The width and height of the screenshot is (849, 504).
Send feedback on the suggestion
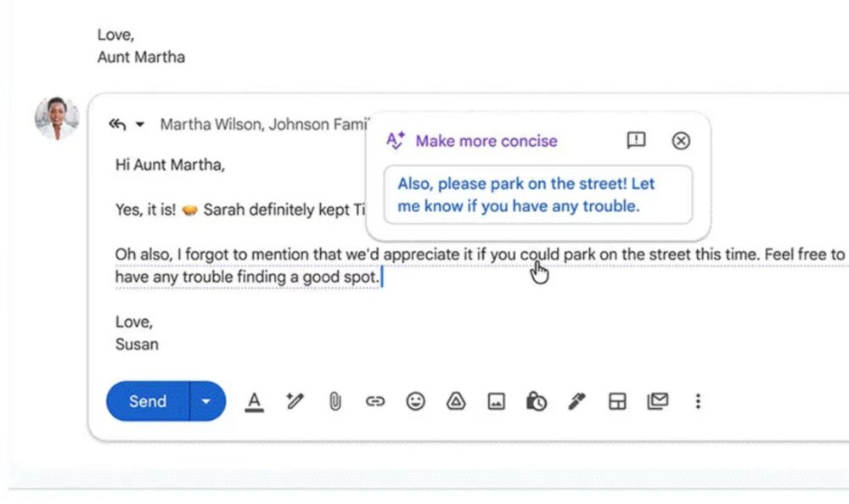click(636, 141)
